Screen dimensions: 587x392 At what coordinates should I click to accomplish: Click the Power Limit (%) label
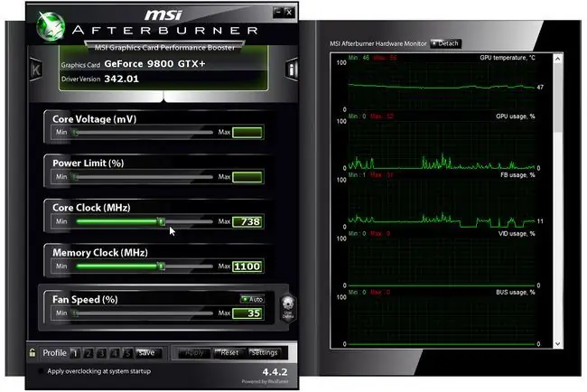pos(88,163)
